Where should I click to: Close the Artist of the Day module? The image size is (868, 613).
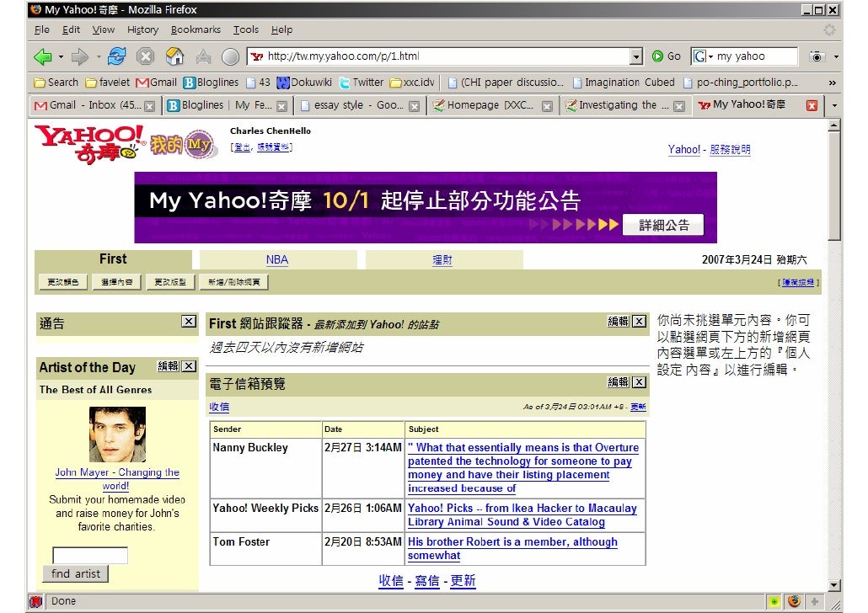(190, 366)
